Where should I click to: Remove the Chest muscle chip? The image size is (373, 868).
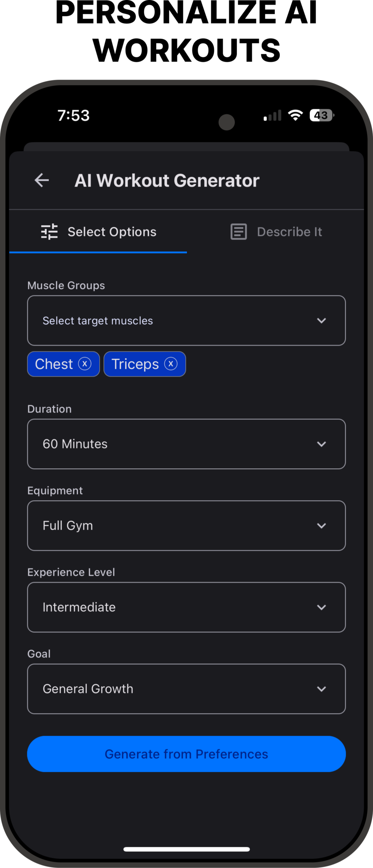85,364
